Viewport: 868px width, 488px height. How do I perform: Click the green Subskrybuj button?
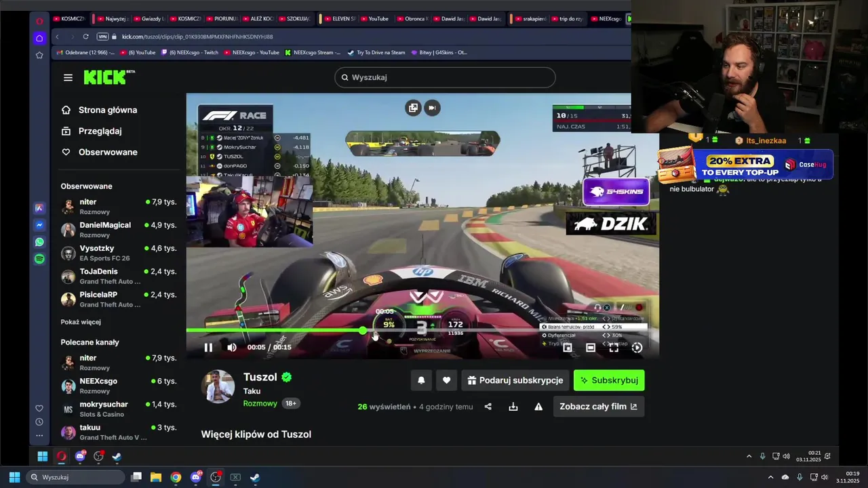[x=609, y=380]
